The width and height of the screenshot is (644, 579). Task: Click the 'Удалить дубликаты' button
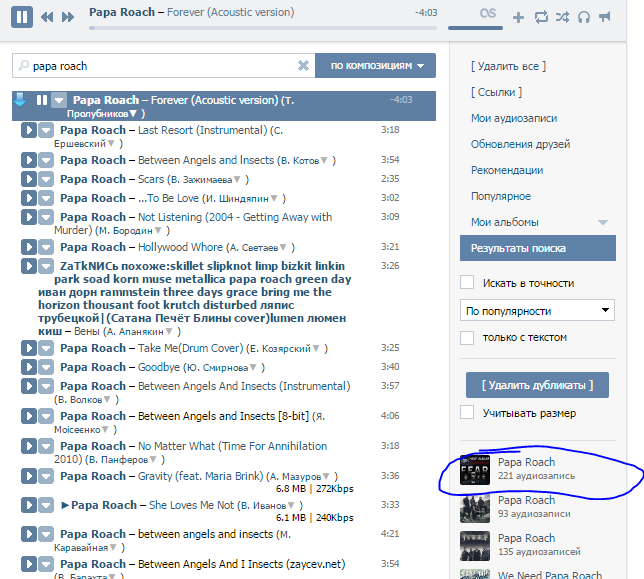(537, 385)
